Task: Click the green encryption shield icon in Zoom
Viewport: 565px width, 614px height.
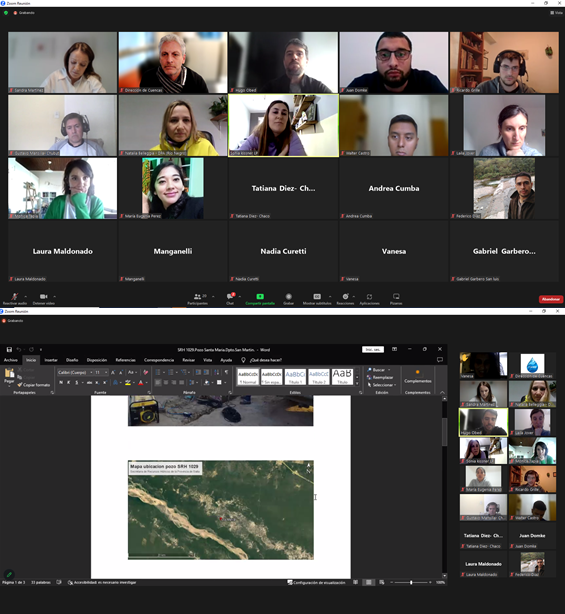Action: [6, 13]
